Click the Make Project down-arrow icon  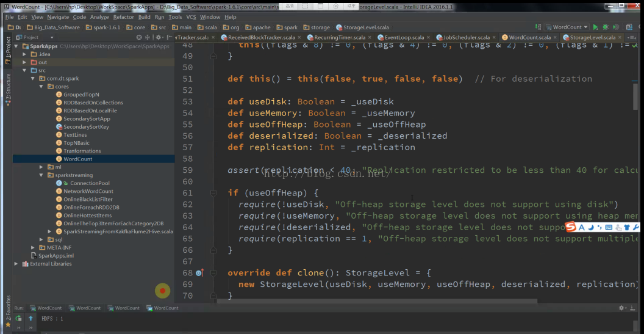[538, 27]
